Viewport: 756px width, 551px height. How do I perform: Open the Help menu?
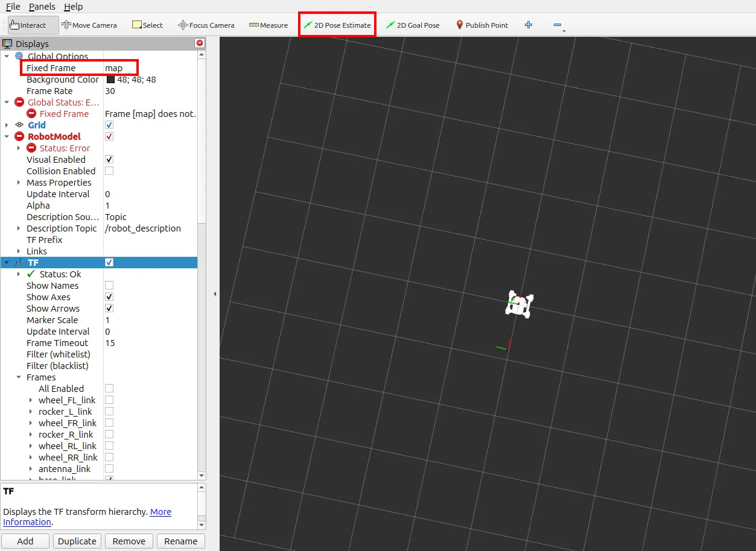[x=74, y=7]
